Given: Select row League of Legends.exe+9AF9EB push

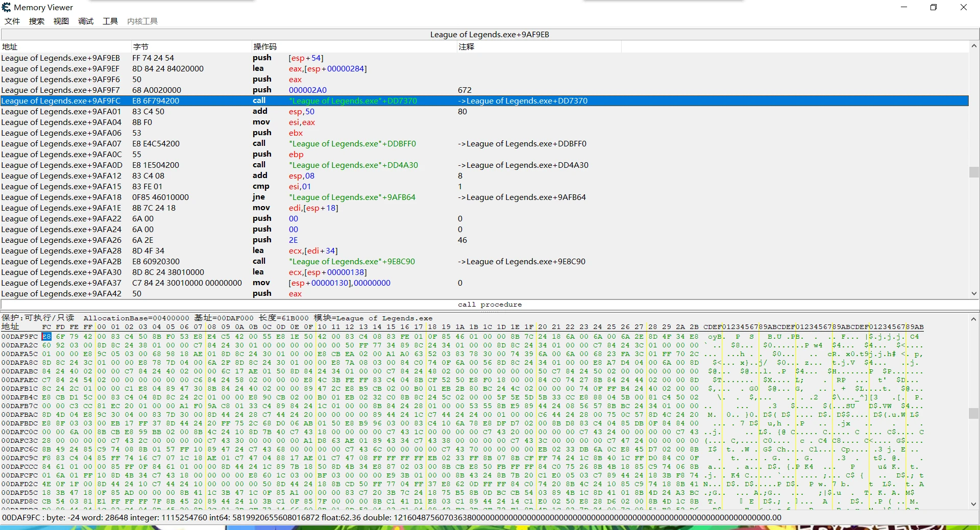Looking at the screenshot, I should pyautogui.click(x=484, y=58).
